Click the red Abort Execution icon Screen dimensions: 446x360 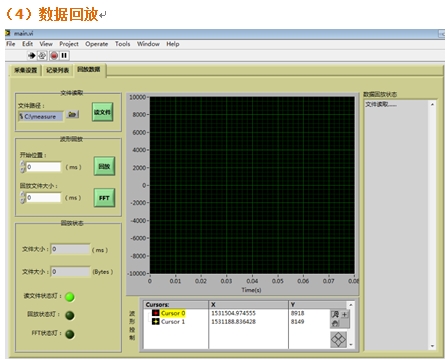click(54, 55)
